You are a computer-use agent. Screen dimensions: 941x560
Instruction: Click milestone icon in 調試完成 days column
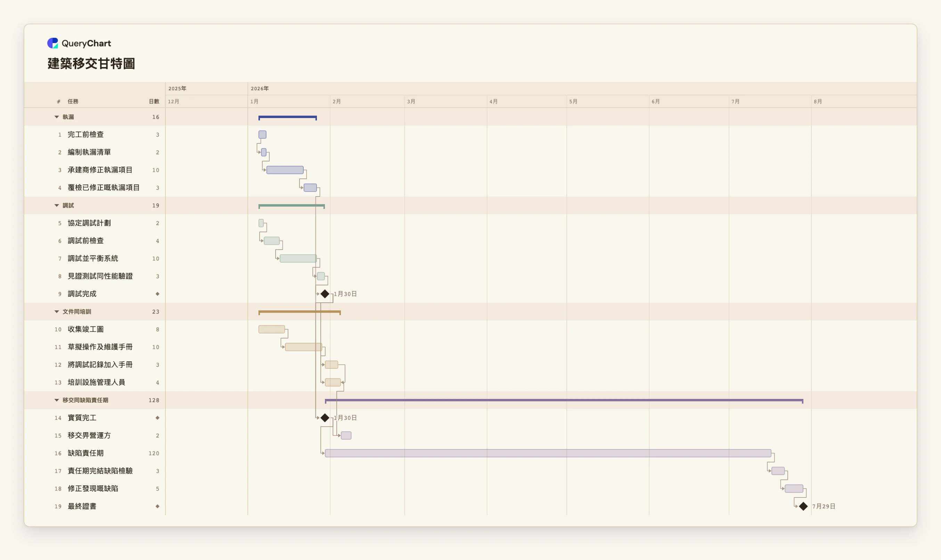click(x=157, y=294)
